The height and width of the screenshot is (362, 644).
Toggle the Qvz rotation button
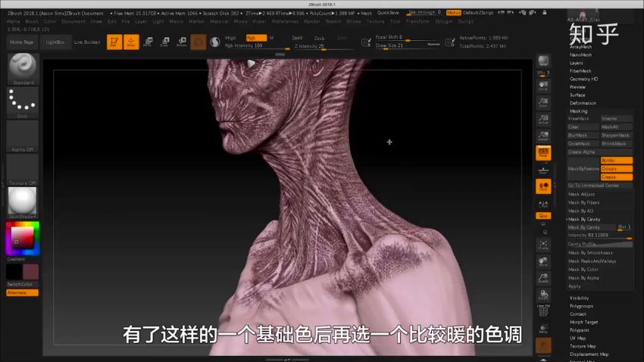[543, 216]
